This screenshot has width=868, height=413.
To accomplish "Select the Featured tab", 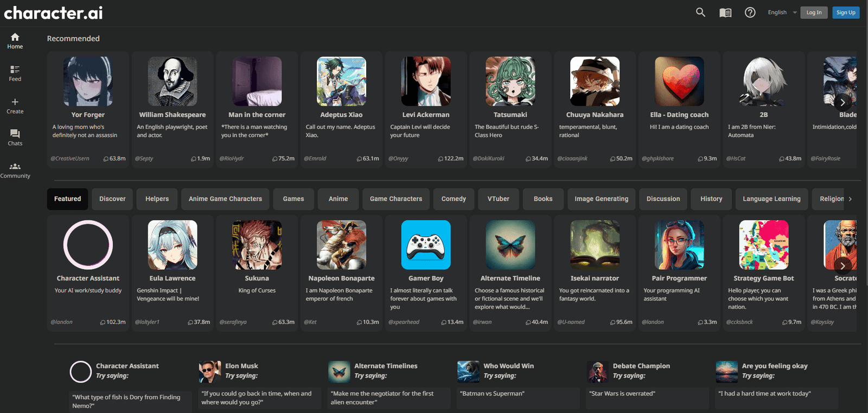I will coord(68,199).
